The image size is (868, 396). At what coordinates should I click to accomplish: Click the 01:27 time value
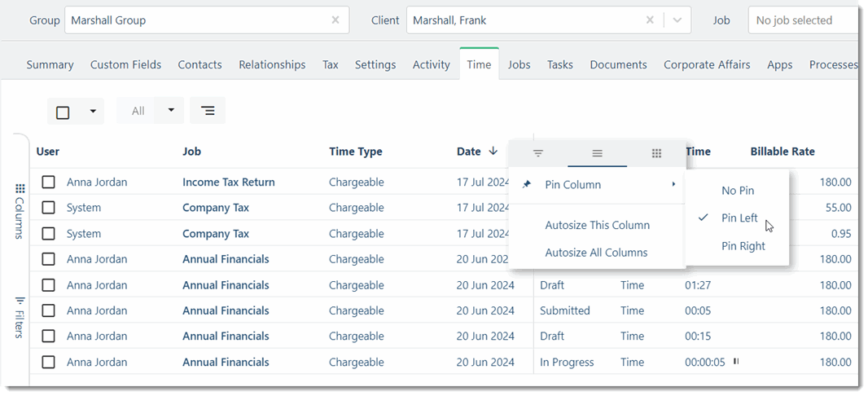click(698, 285)
